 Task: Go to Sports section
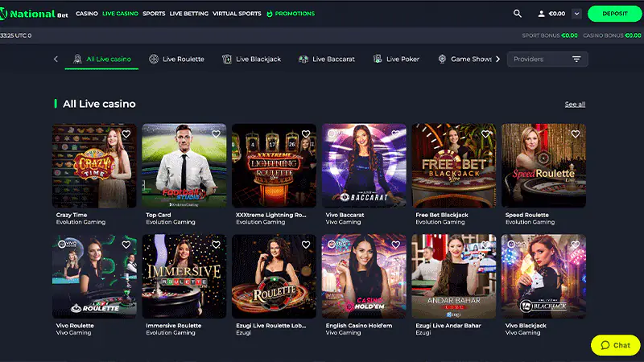pos(154,14)
